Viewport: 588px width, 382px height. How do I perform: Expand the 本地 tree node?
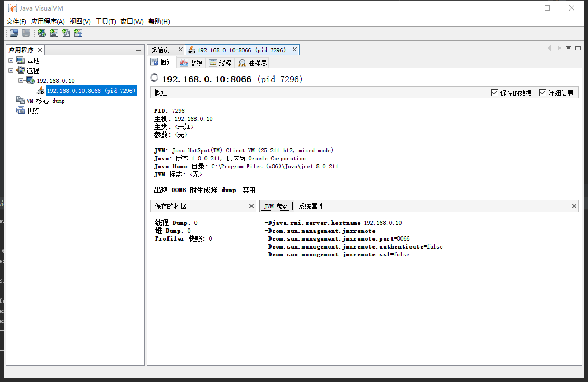pyautogui.click(x=11, y=60)
